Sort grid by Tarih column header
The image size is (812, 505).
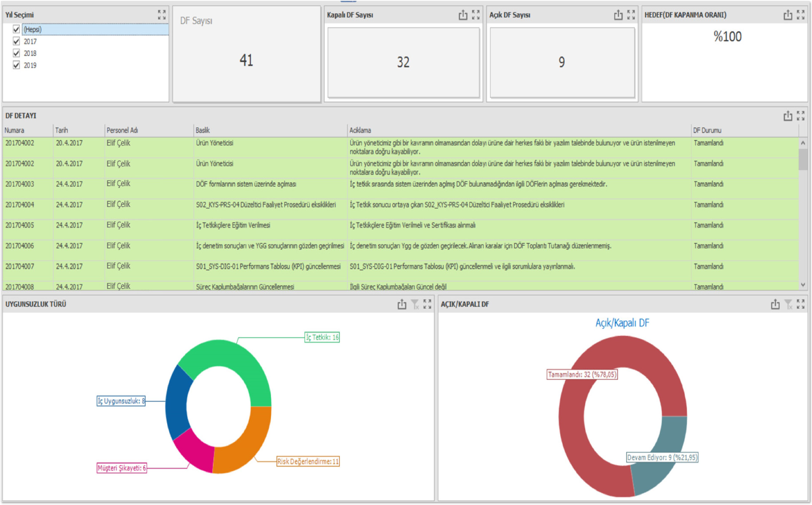tap(62, 130)
